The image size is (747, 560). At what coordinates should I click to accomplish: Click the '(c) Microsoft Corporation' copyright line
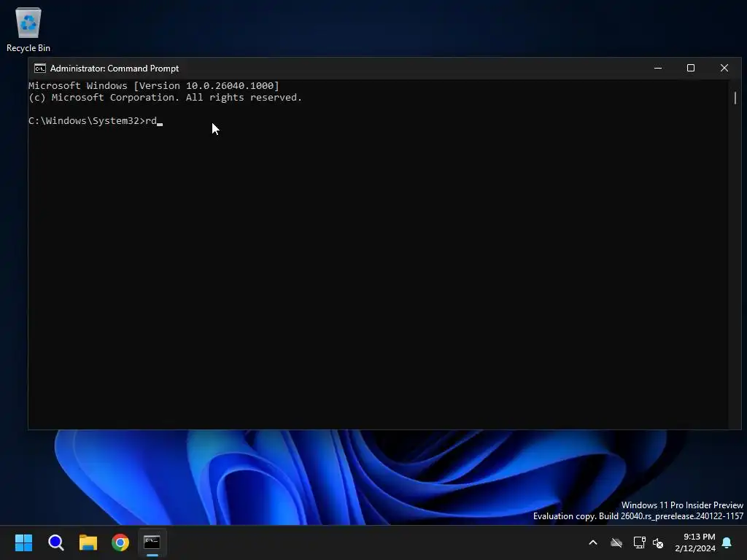point(165,98)
